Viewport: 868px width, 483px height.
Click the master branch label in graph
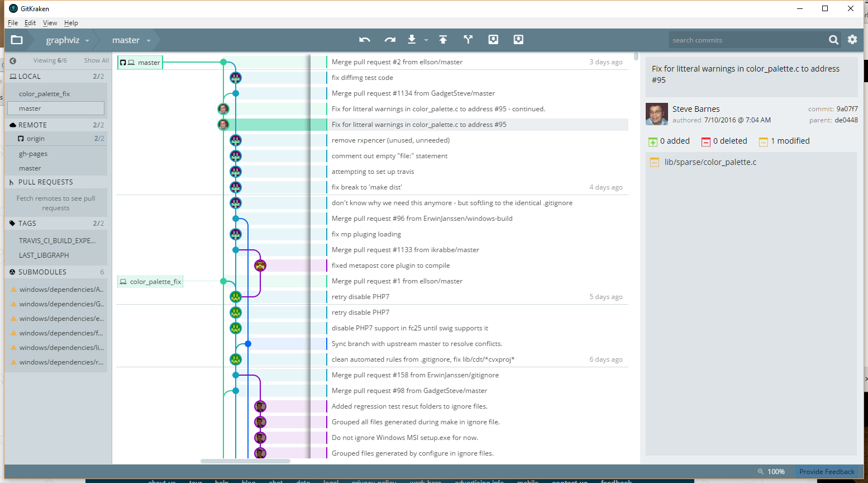pyautogui.click(x=140, y=62)
